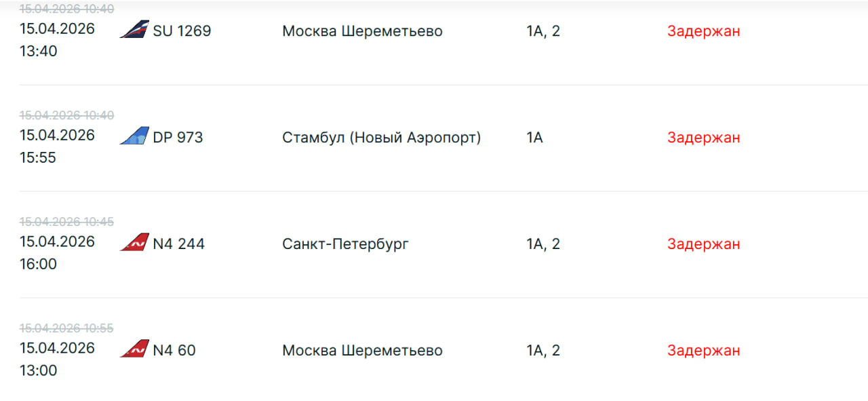Click the new 16:00 departure time
868x401 pixels.
[x=38, y=264]
